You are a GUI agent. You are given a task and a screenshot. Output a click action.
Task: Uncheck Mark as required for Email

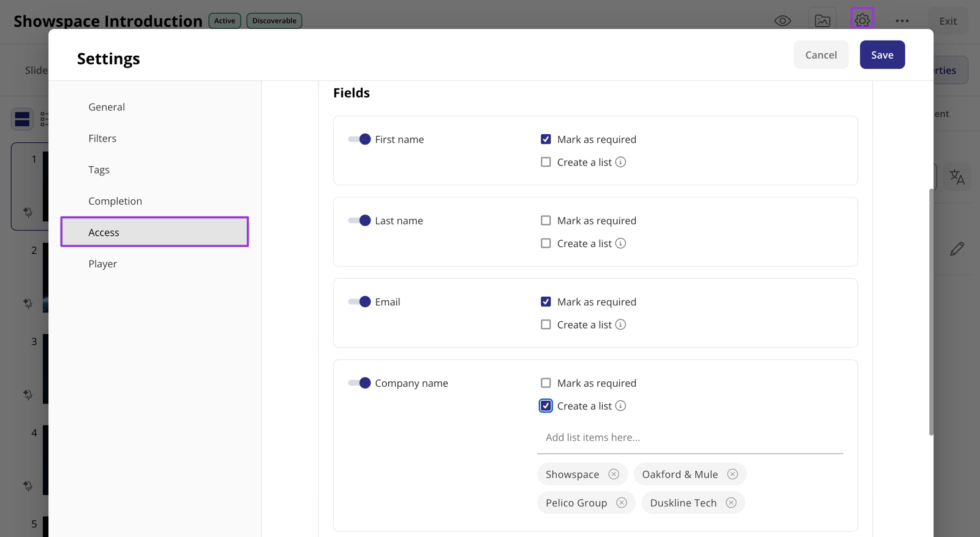(546, 302)
